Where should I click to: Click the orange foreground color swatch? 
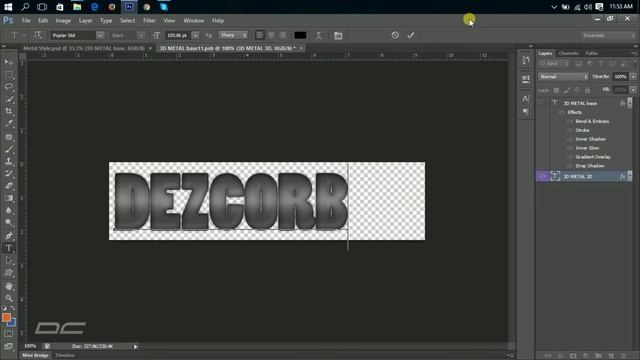pyautogui.click(x=6, y=318)
